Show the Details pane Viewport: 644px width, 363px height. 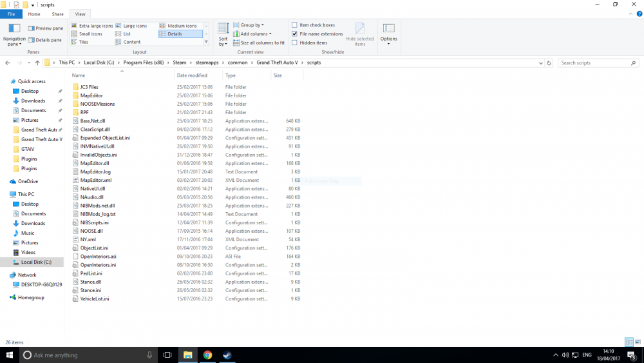pos(45,40)
